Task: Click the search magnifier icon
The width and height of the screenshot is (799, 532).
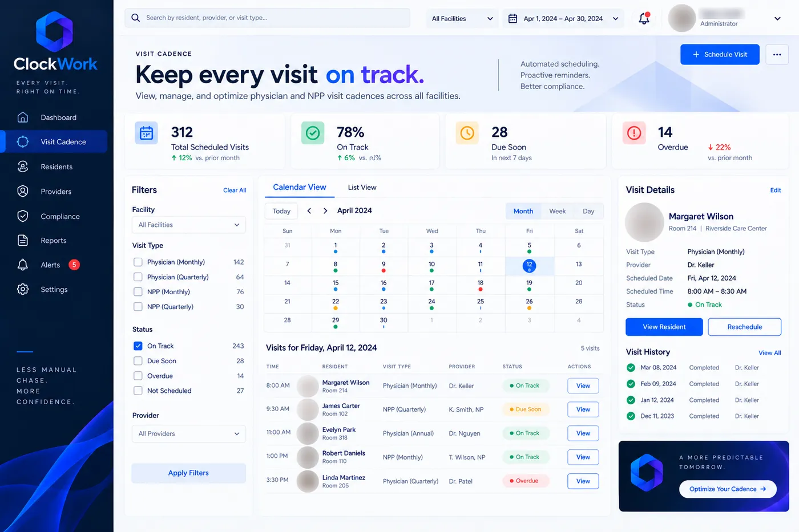Action: tap(135, 18)
